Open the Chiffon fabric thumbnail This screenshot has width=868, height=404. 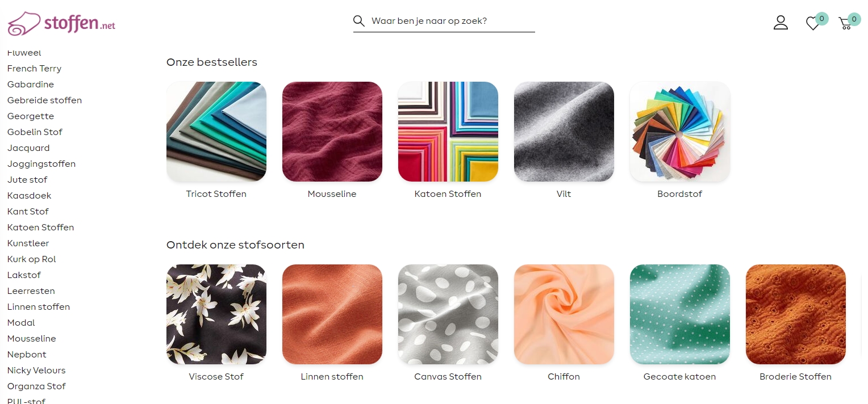click(x=564, y=314)
